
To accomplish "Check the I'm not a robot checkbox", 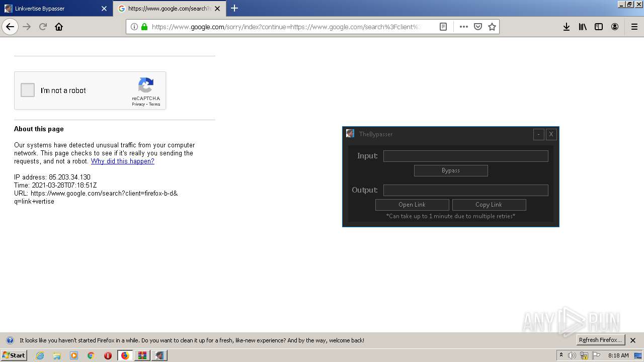I will tap(28, 90).
